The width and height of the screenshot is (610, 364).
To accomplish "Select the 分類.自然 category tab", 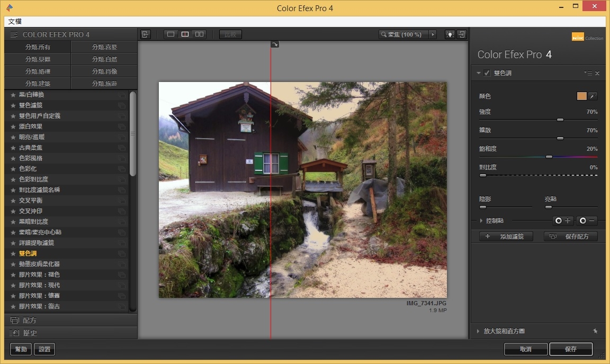I will click(x=104, y=59).
